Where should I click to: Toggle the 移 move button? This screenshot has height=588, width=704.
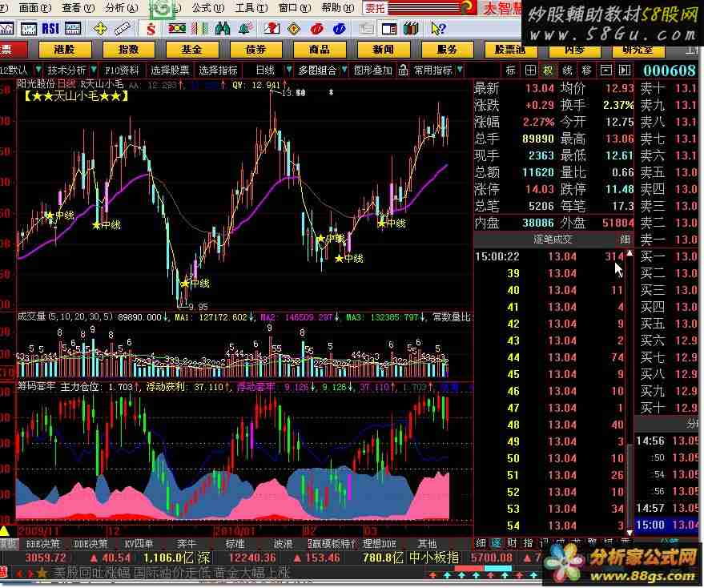click(x=586, y=70)
